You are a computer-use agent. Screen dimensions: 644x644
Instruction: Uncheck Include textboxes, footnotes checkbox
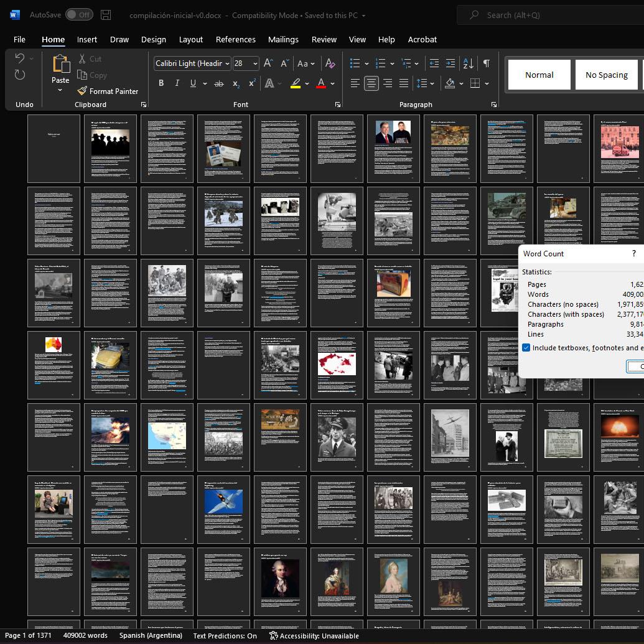tap(526, 348)
